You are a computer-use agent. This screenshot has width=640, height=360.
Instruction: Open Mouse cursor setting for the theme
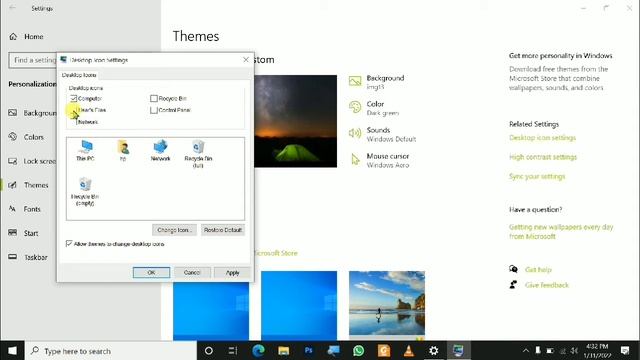tap(379, 160)
